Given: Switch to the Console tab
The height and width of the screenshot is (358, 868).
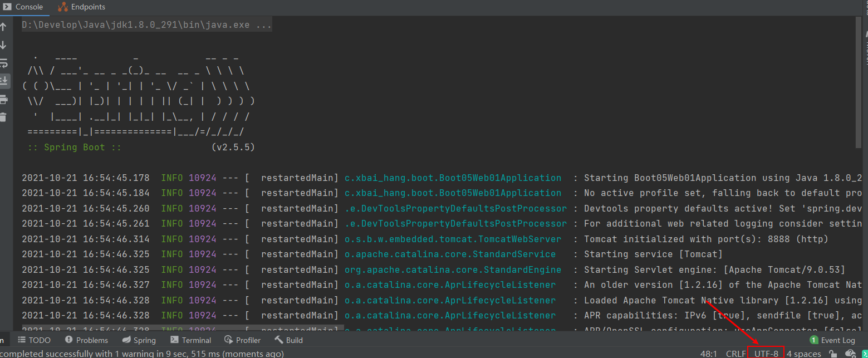Looking at the screenshot, I should coord(22,7).
